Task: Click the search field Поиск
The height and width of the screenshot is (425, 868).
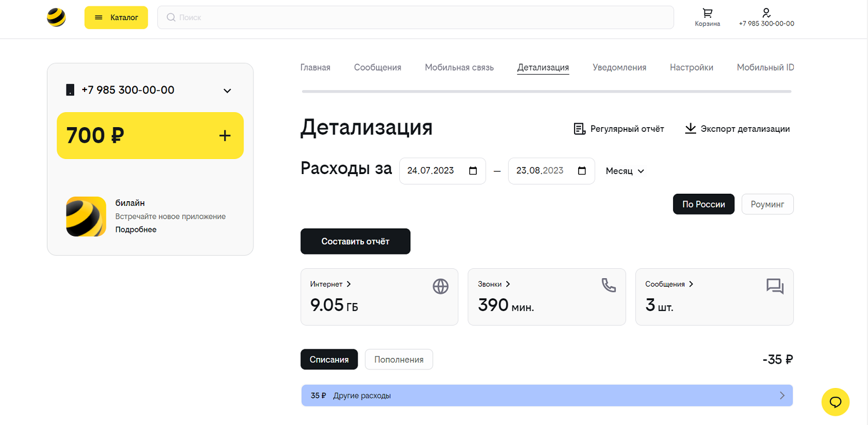Action: coord(415,17)
